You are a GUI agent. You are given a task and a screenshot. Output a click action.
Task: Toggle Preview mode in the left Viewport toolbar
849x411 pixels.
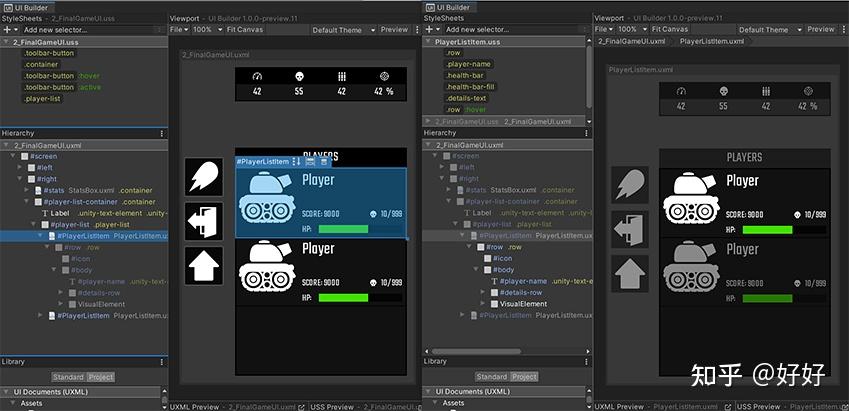pyautogui.click(x=394, y=30)
